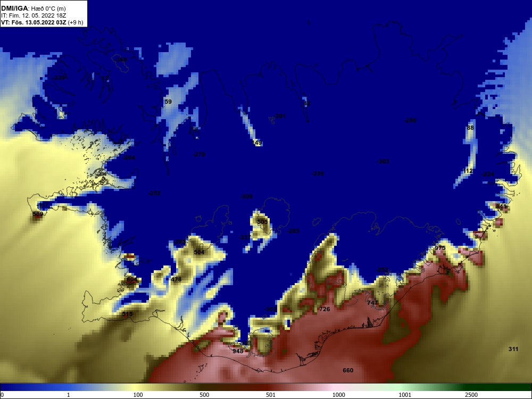Click the map value '112'
532x399 pixels.
tap(468, 171)
